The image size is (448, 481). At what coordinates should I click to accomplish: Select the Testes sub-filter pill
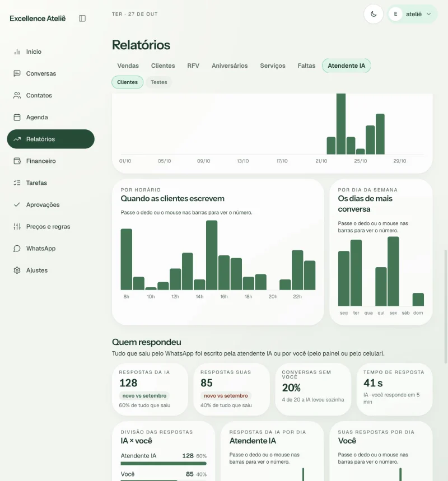coord(159,82)
